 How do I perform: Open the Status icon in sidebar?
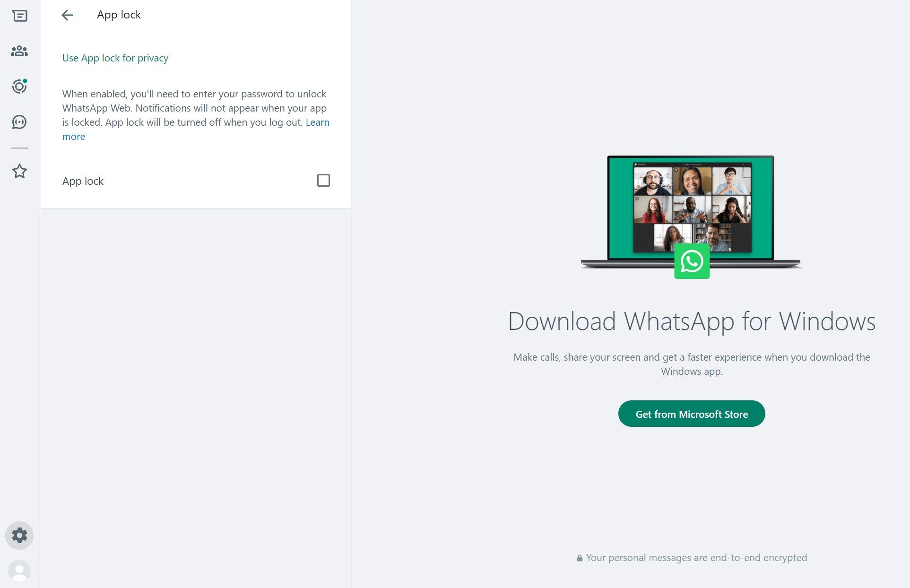tap(19, 86)
